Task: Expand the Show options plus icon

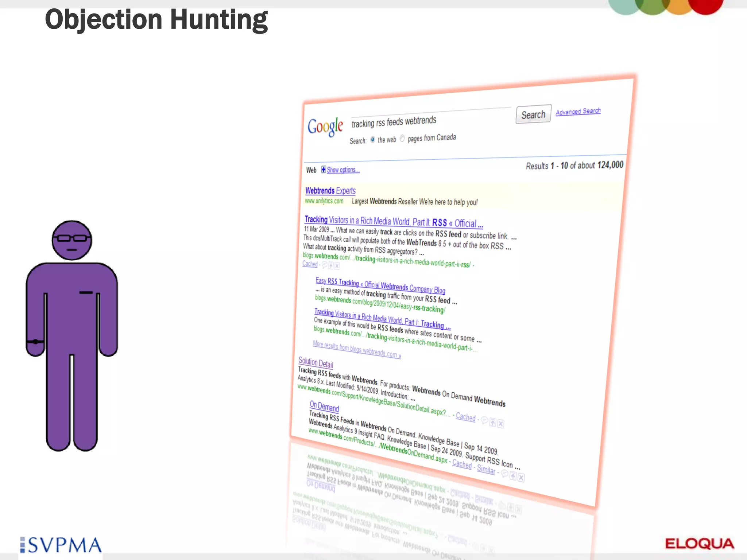Action: [x=324, y=170]
